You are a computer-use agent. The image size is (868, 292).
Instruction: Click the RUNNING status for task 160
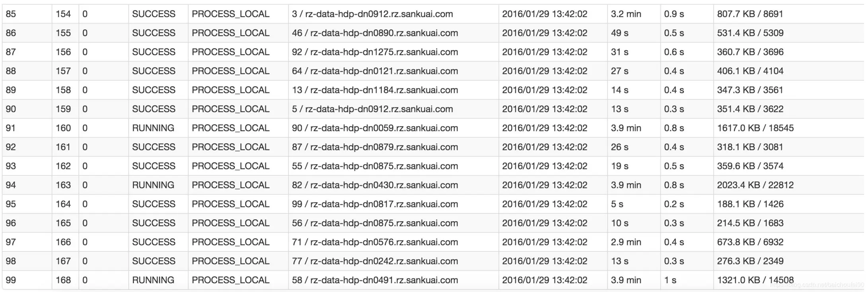(153, 128)
